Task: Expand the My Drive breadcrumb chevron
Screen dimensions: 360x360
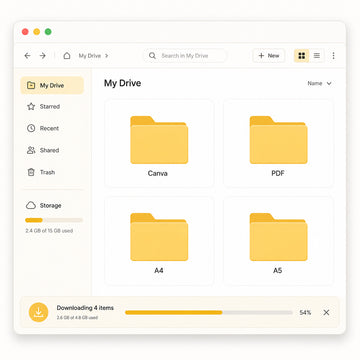Action: click(107, 56)
